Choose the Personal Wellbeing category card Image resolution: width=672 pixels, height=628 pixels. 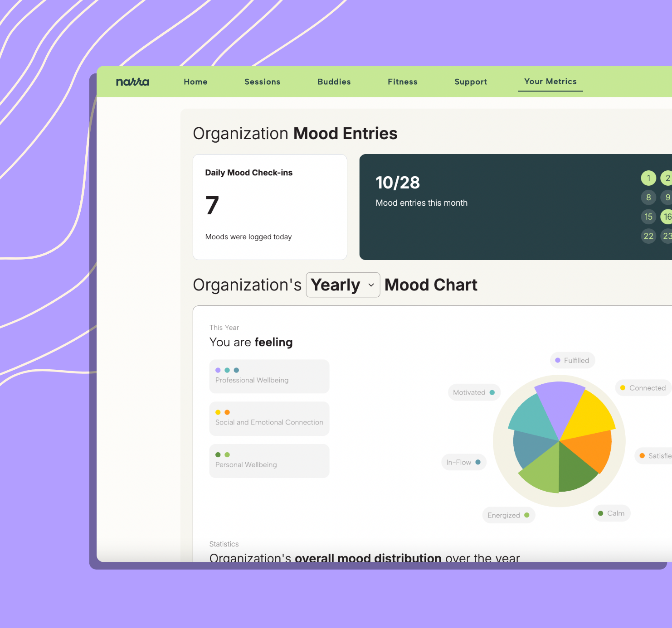pyautogui.click(x=269, y=460)
